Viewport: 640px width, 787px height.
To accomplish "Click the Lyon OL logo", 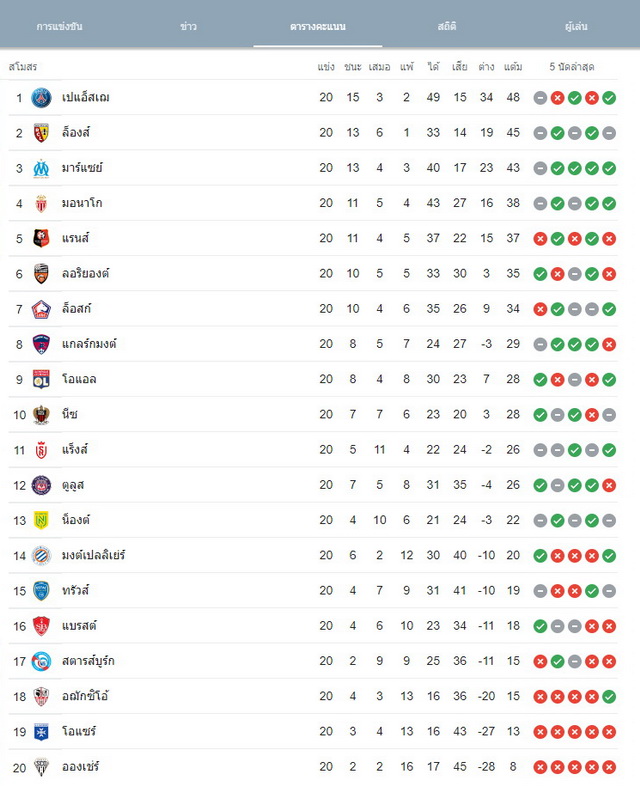I will point(41,379).
